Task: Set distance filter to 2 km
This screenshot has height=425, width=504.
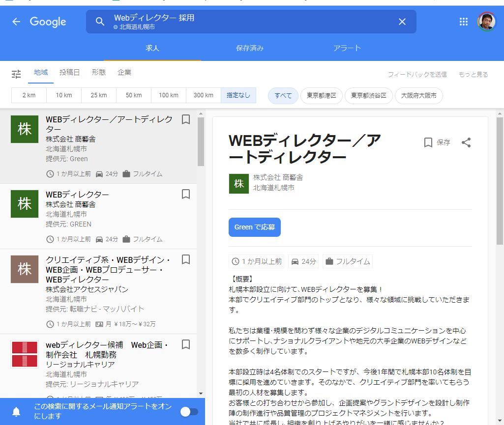Action: [x=29, y=95]
